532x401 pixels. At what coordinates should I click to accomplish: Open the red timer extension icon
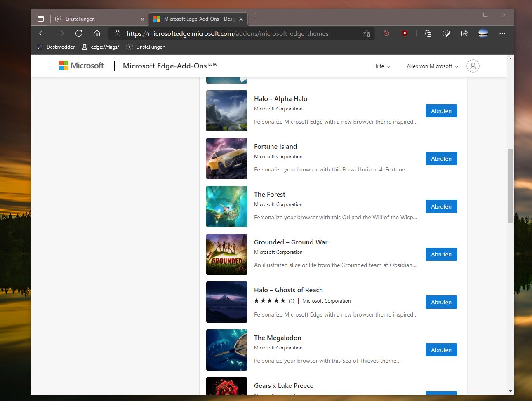(386, 33)
